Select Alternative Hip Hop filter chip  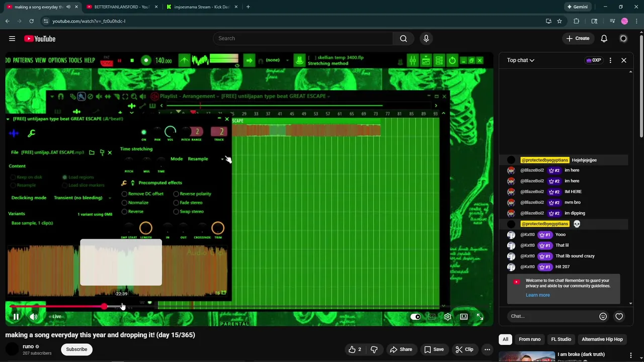click(602, 339)
